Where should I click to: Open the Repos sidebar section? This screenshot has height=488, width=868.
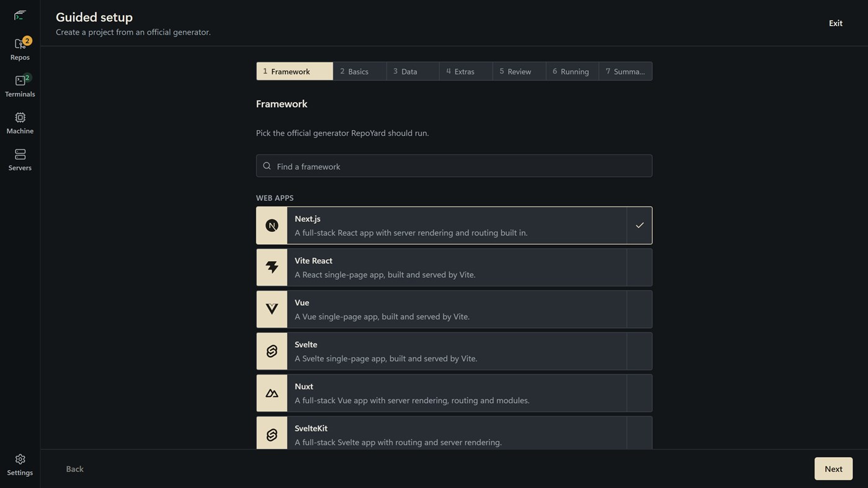click(x=20, y=49)
